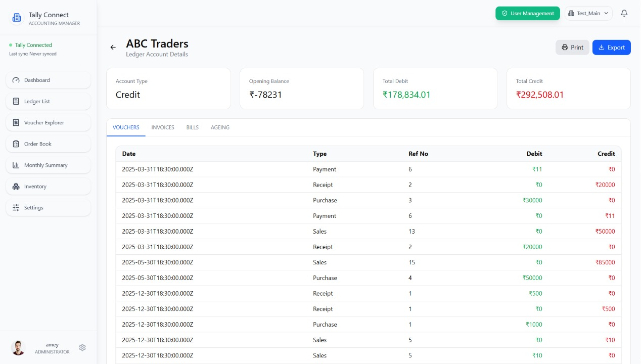This screenshot has height=364, width=641.
Task: Click ref number 15 in Sales row
Action: pyautogui.click(x=411, y=262)
